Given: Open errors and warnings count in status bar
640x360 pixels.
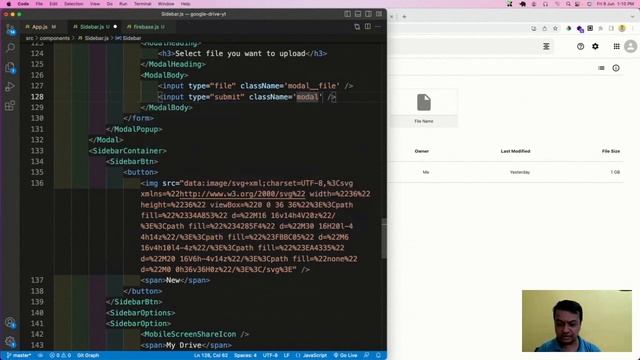Looking at the screenshot, I should coord(60,356).
